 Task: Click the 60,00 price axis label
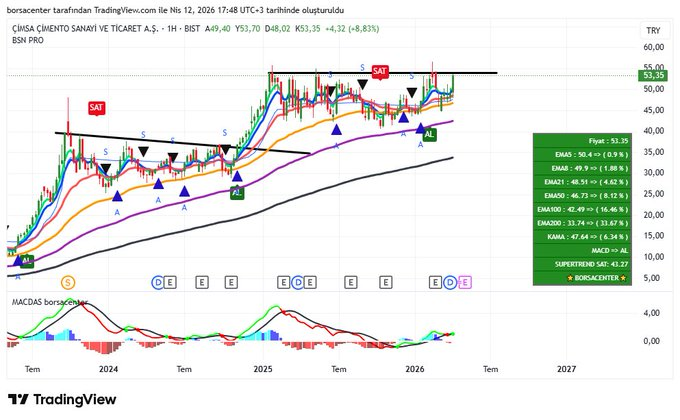[654, 47]
